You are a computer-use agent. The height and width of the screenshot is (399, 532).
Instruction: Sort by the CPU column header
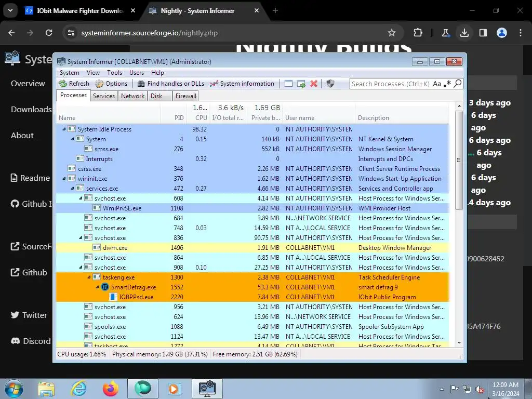[198, 113]
